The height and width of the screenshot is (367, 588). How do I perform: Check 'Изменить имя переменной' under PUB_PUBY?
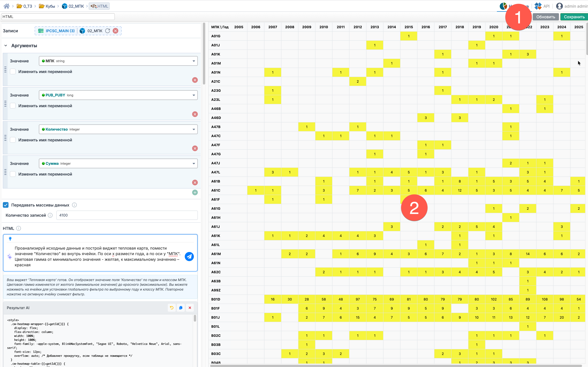pos(13,106)
